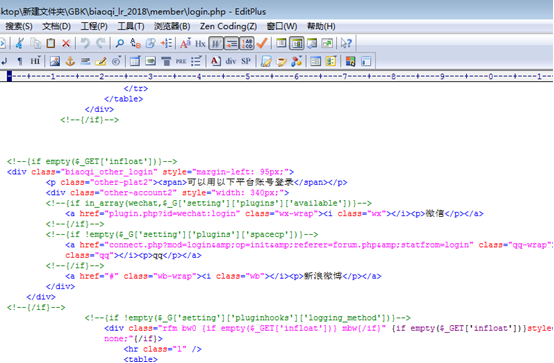The image size is (554, 363).
Task: Open the Find in Files tool
Action: [x=151, y=43]
